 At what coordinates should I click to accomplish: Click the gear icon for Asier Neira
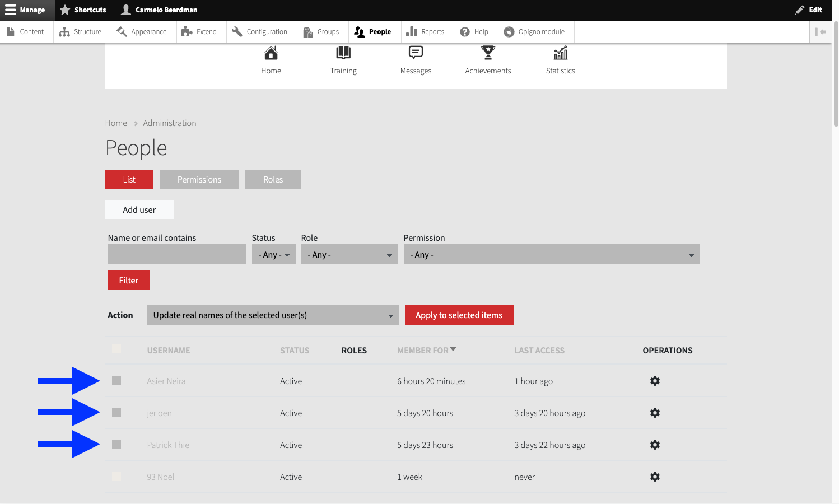pos(655,381)
